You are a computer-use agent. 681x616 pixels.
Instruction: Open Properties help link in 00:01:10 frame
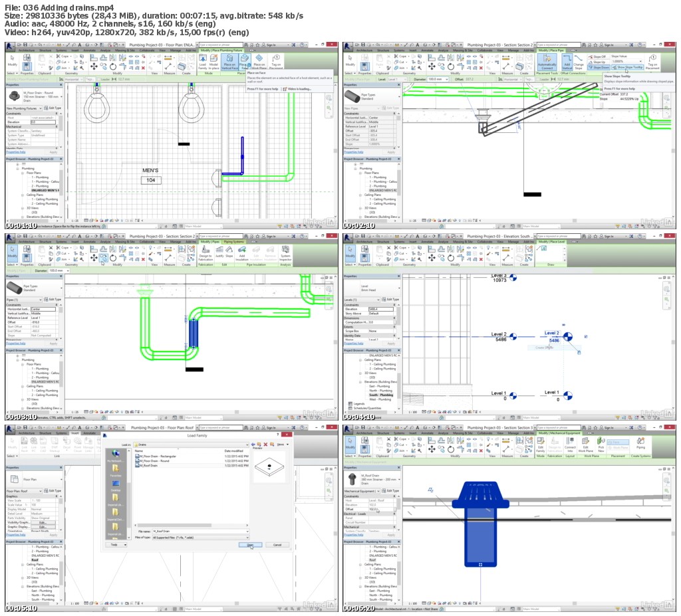16,152
